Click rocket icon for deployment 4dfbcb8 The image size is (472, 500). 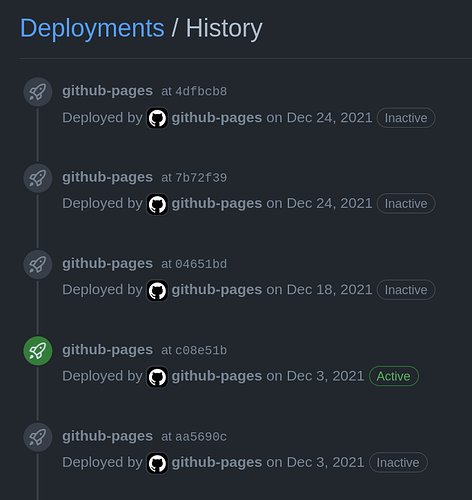pos(38,92)
